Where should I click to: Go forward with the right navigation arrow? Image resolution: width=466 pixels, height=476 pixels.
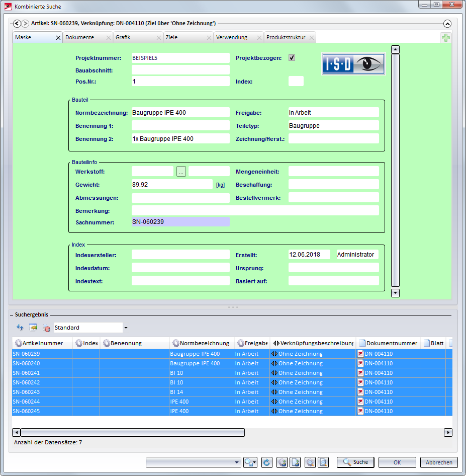coord(25,23)
